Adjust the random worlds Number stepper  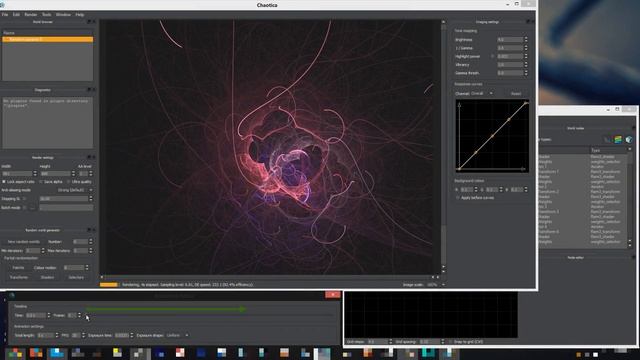(91, 242)
